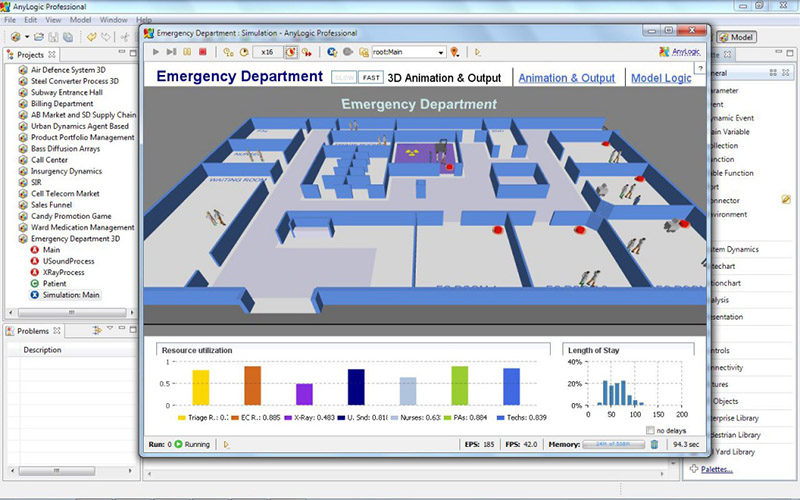Click the Projects panel horizontal scrollbar
800x500 pixels.
point(71,312)
